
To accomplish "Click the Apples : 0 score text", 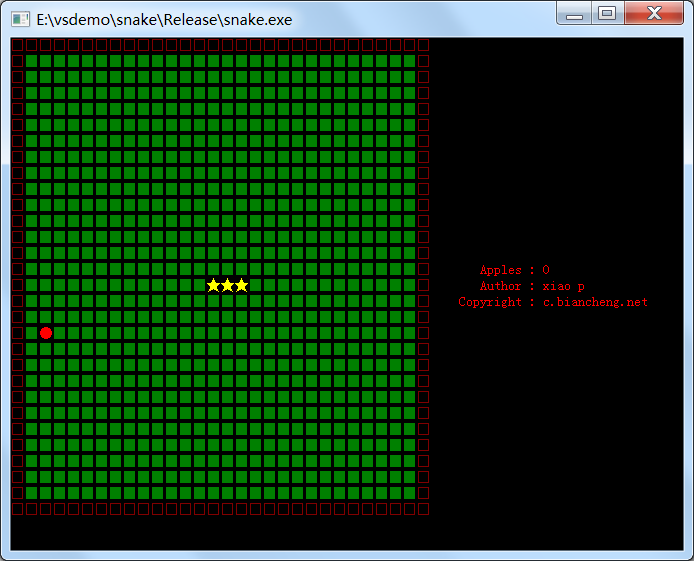I will pos(515,270).
